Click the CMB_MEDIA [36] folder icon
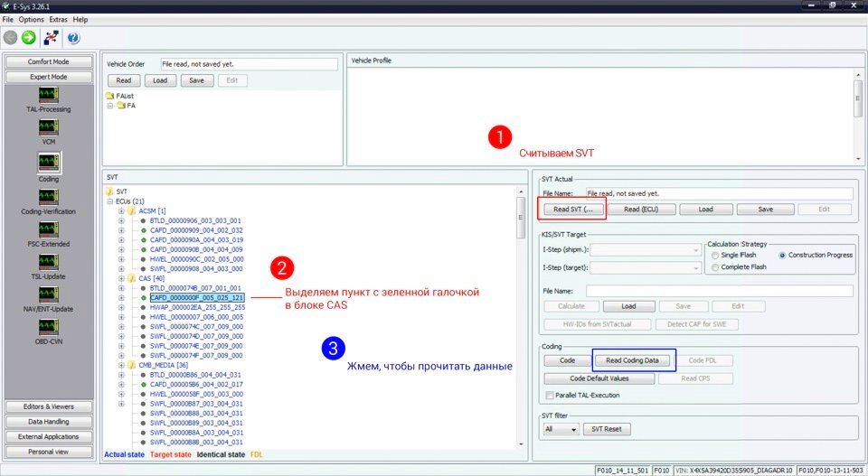The height and width of the screenshot is (476, 868). pos(132,365)
